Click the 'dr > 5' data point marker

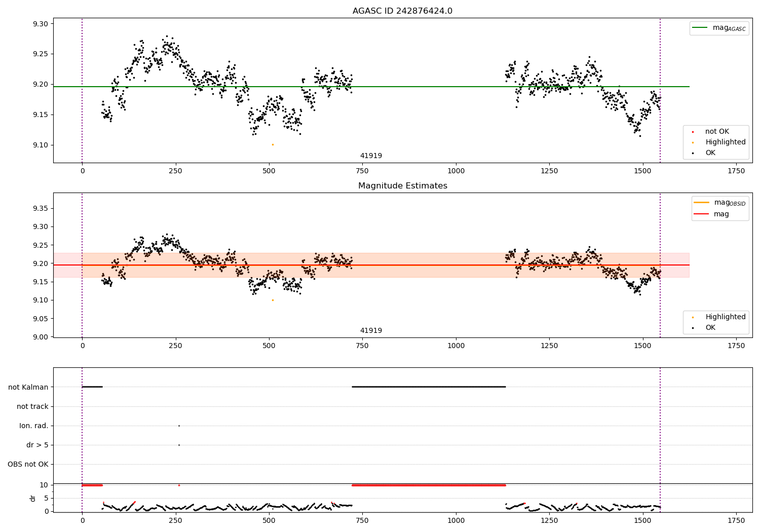[179, 445]
